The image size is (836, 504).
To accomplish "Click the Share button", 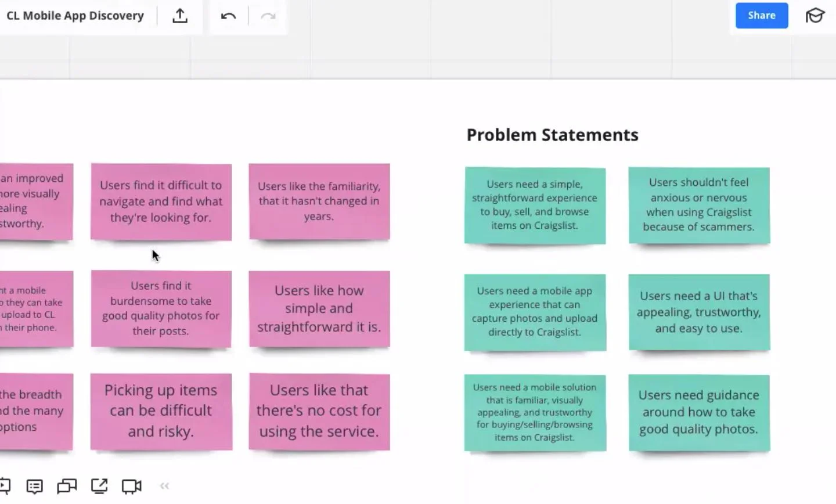I will click(761, 16).
